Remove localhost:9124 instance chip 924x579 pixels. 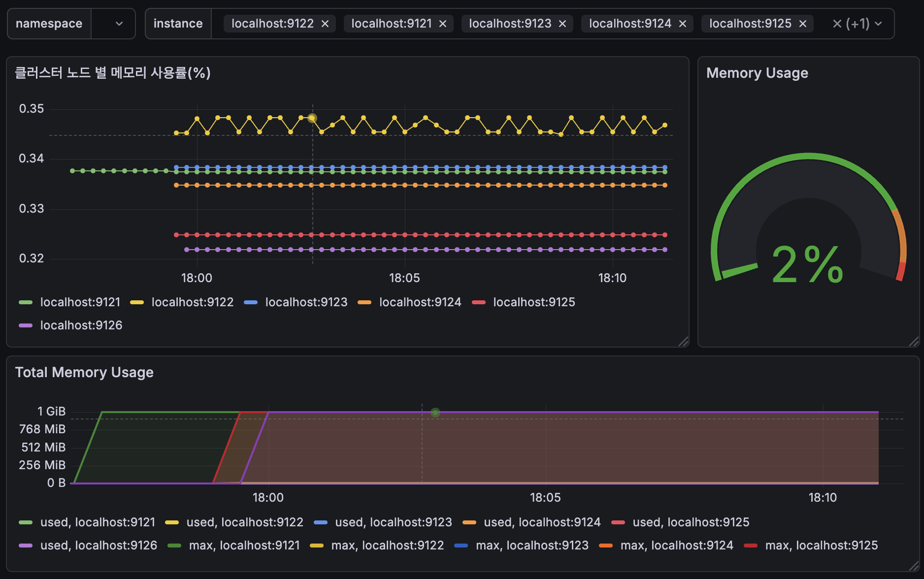[x=683, y=24]
